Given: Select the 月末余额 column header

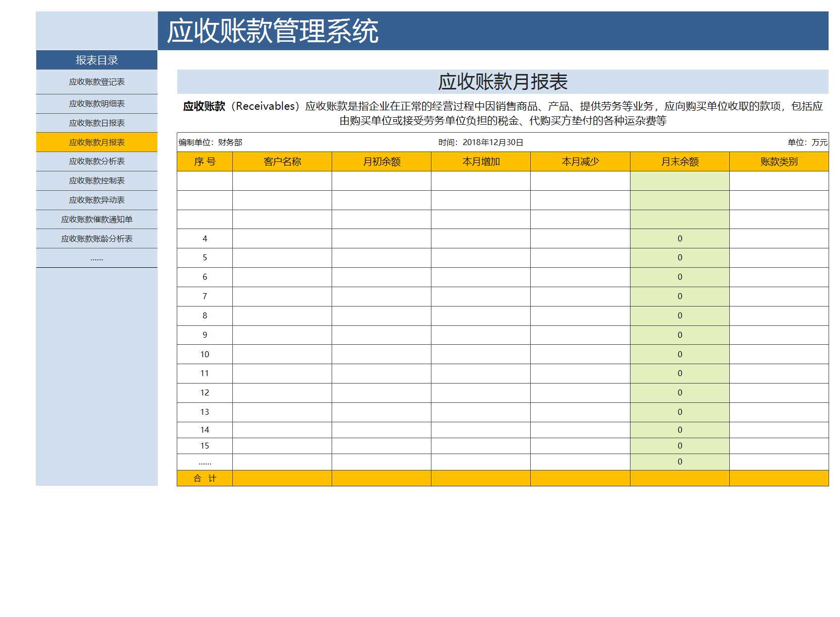Looking at the screenshot, I should (x=680, y=161).
